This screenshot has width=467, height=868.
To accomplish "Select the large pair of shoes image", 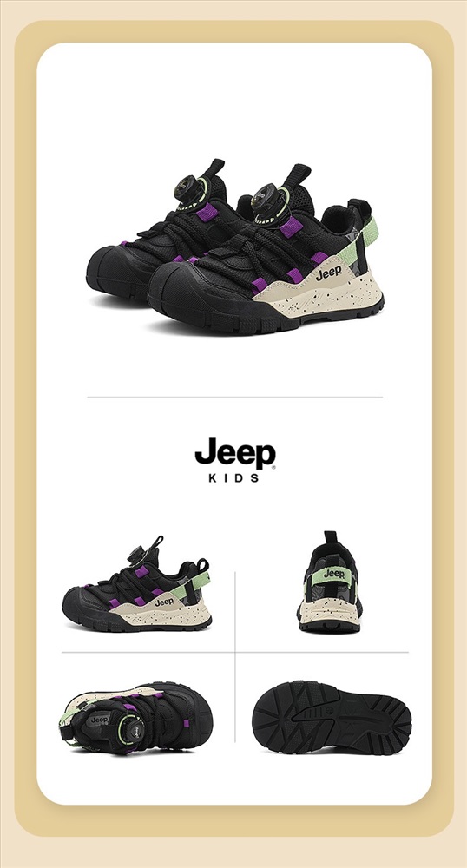I will 234,247.
